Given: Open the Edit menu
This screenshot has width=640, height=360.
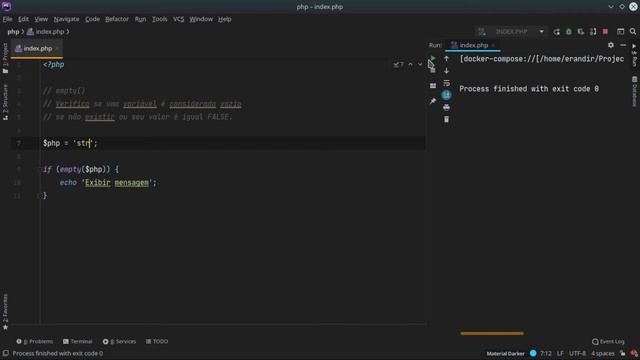Looking at the screenshot, I should point(23,19).
